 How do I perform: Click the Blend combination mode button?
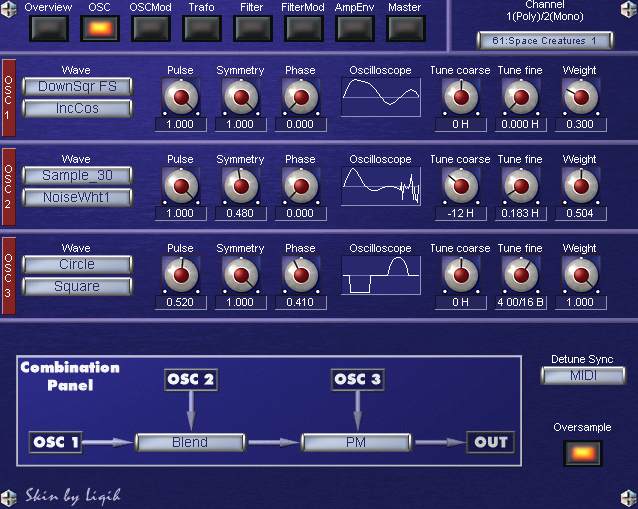[190, 442]
